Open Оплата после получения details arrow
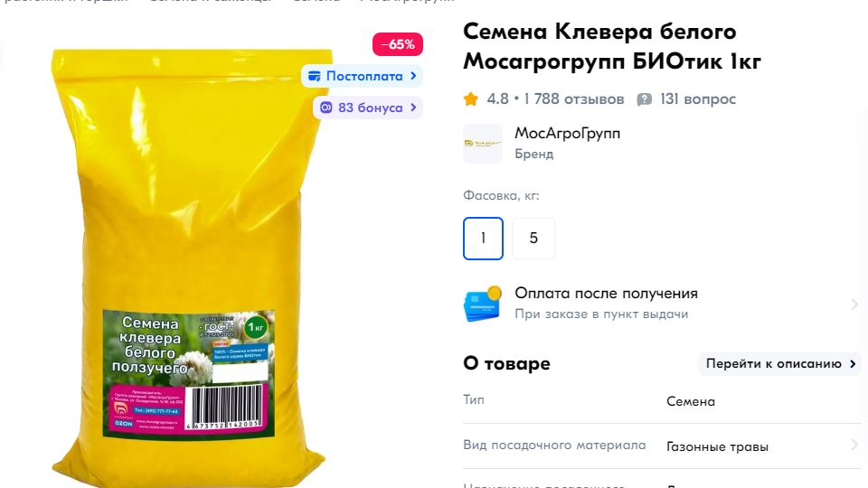This screenshot has width=868, height=488. (854, 304)
